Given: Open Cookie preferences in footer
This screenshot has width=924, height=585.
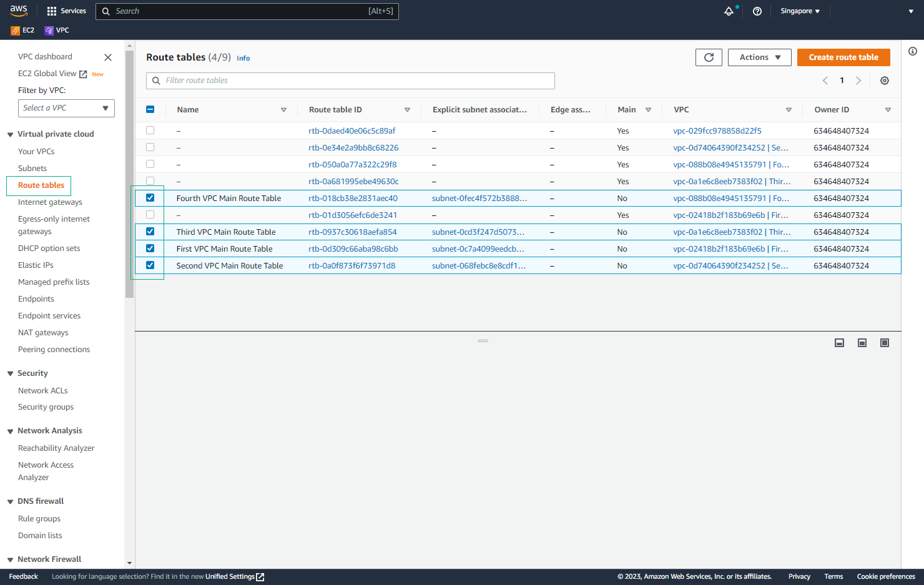Looking at the screenshot, I should pos(886,577).
